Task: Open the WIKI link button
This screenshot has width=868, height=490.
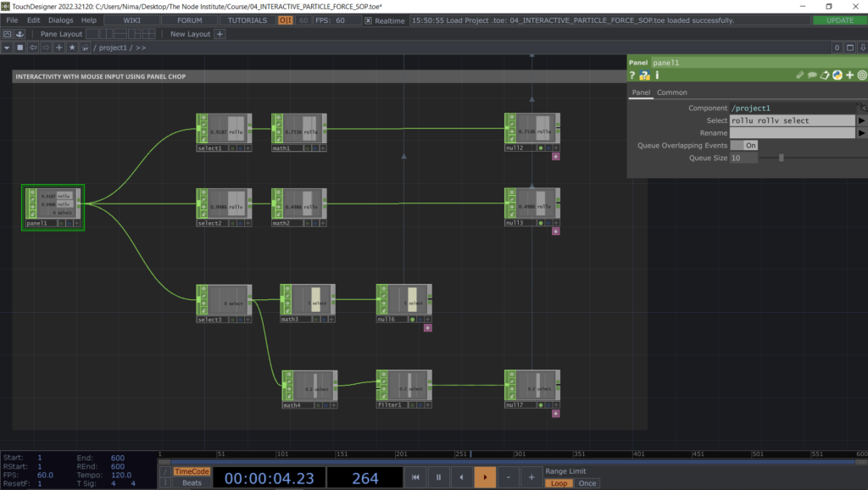Action: click(x=131, y=20)
